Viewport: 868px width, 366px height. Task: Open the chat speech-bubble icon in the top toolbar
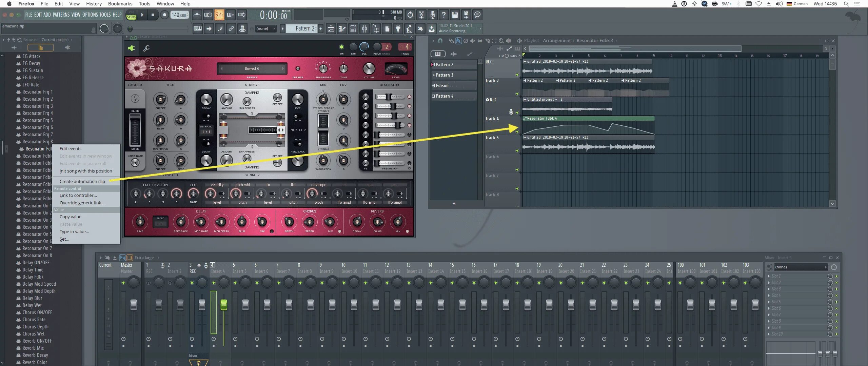[477, 15]
